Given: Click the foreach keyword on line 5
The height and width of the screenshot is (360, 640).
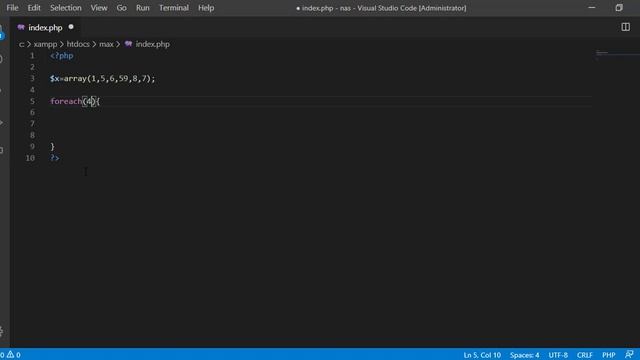Looking at the screenshot, I should 66,101.
